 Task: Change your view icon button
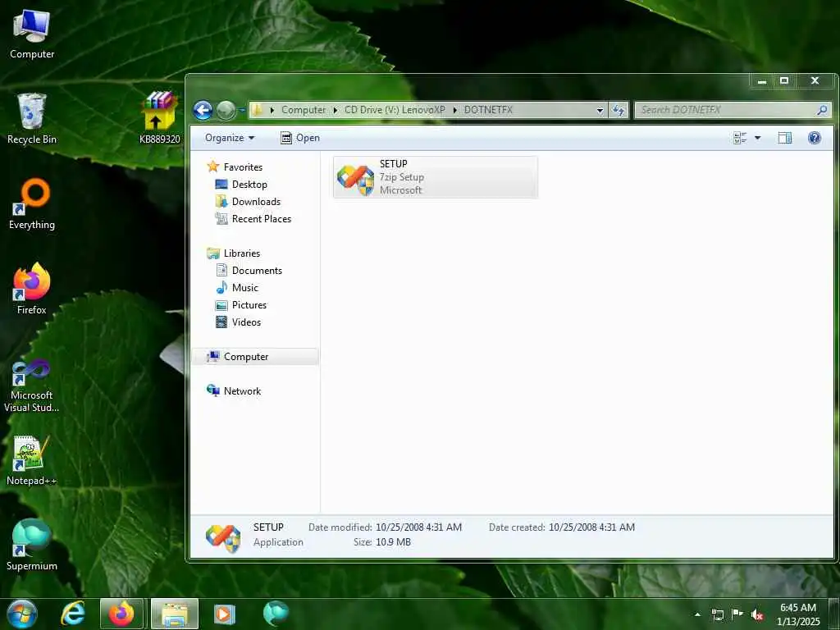click(x=740, y=138)
